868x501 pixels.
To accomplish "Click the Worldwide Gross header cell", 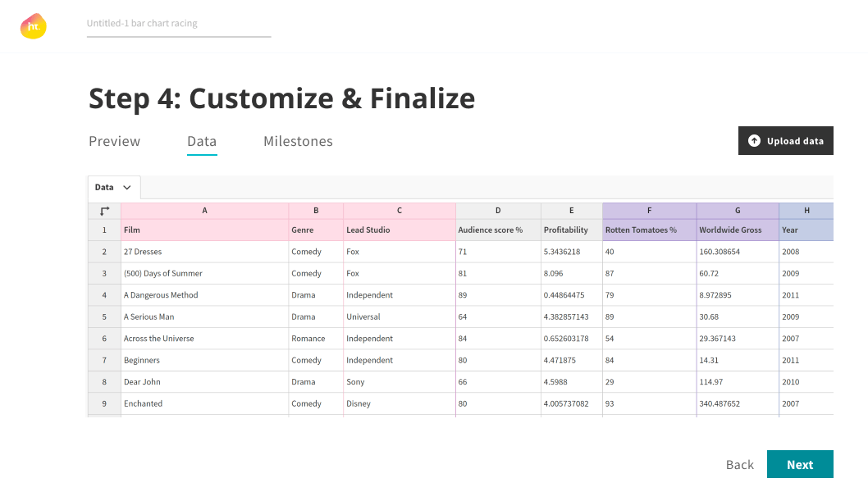I will tap(738, 230).
